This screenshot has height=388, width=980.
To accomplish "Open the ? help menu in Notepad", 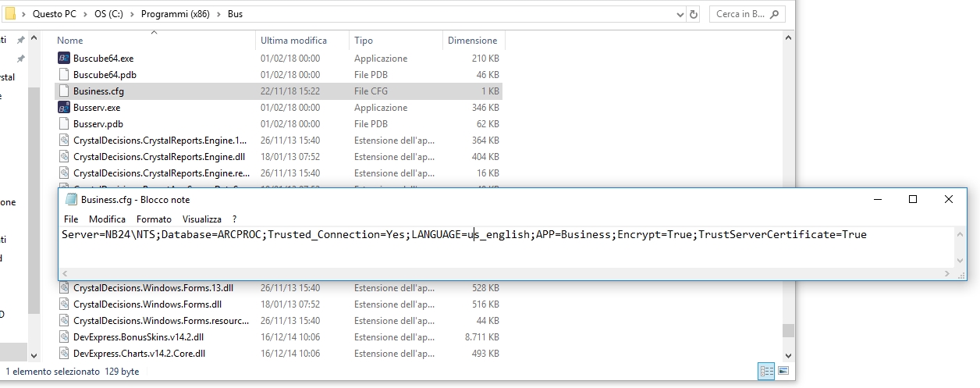I will click(234, 219).
